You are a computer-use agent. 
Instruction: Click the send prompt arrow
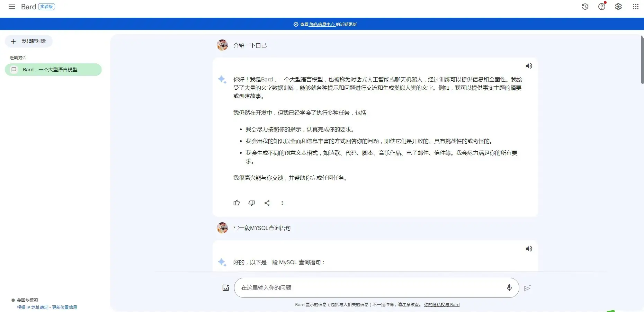(527, 287)
